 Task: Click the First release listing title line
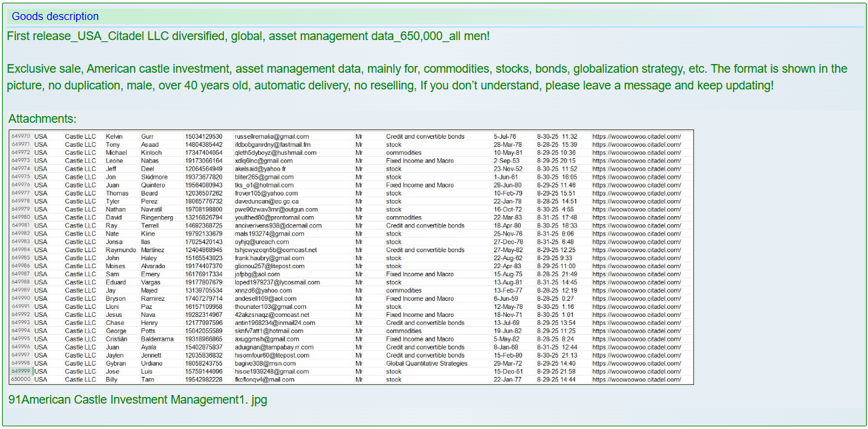click(x=248, y=36)
